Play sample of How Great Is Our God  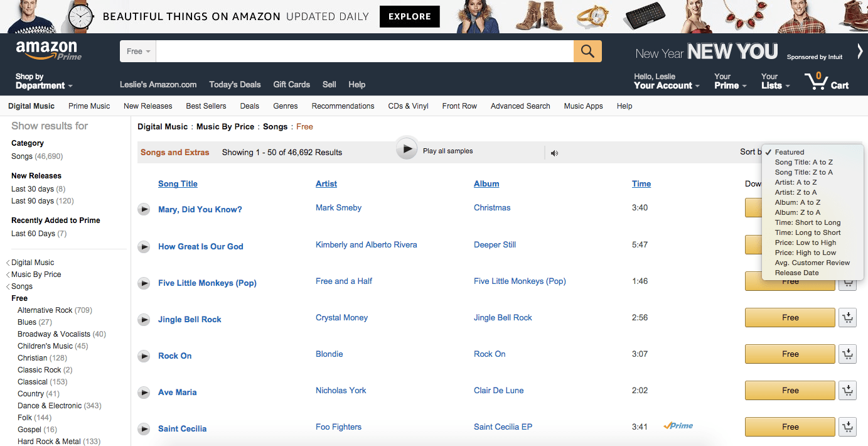144,246
